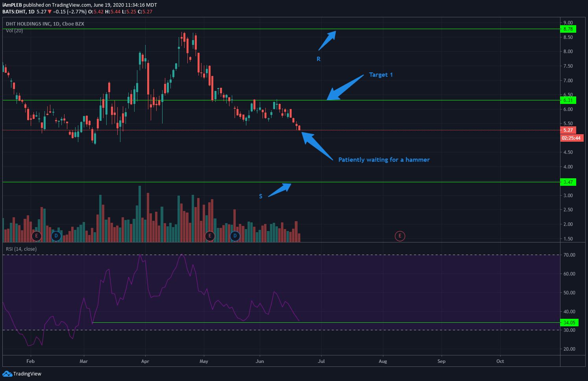The width and height of the screenshot is (588, 381).
Task: Click the 'Oct' label on time axis
Action: (500, 361)
